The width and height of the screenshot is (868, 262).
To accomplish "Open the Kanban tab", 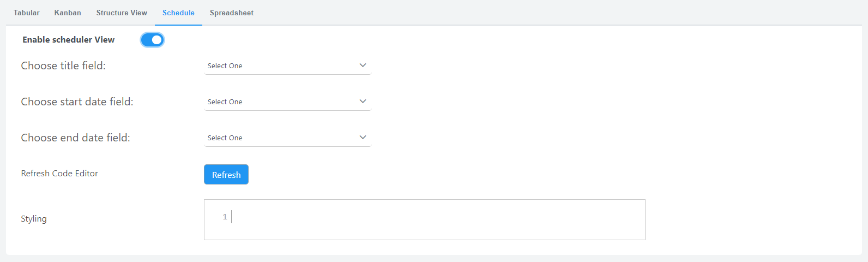I will coord(68,13).
